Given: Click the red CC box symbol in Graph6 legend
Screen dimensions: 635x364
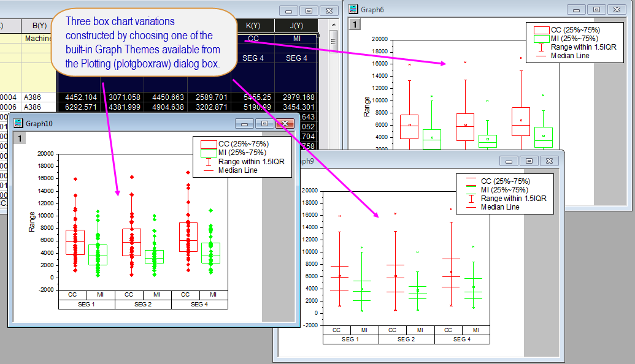Looking at the screenshot, I should (x=541, y=29).
